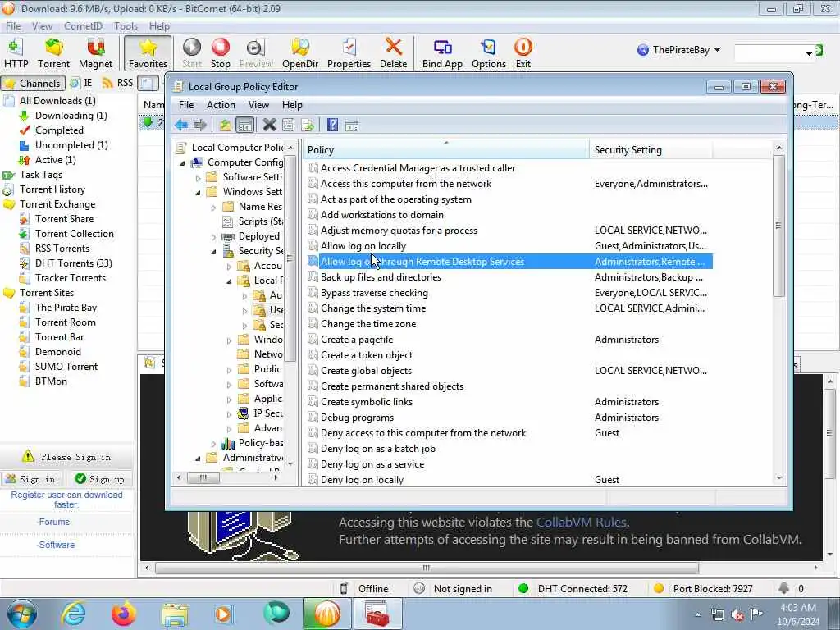Collapse the Computer Configuration tree node
Image resolution: width=840 pixels, height=630 pixels.
[x=183, y=163]
